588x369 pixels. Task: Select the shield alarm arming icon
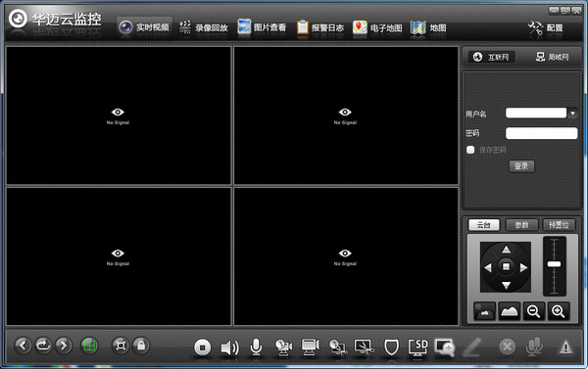coord(391,347)
